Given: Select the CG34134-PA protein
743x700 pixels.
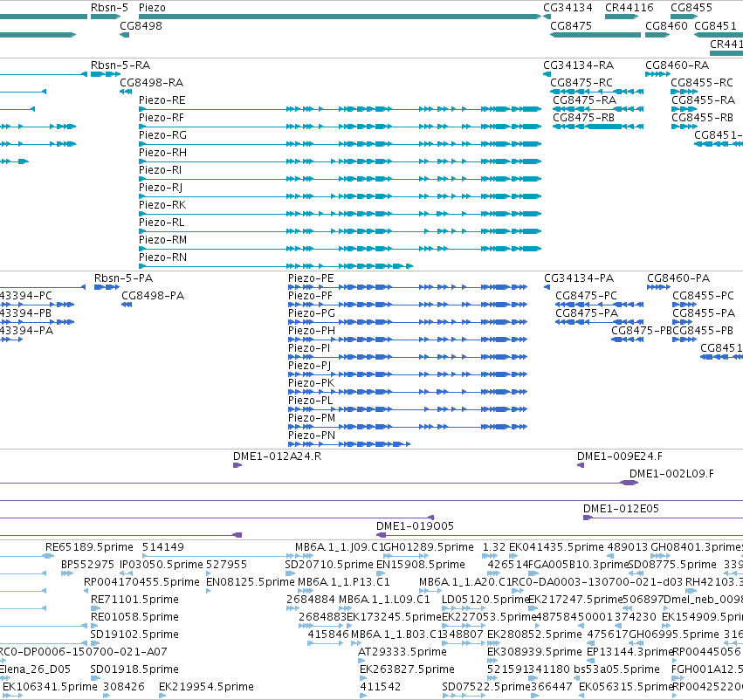Looking at the screenshot, I should tap(547, 287).
